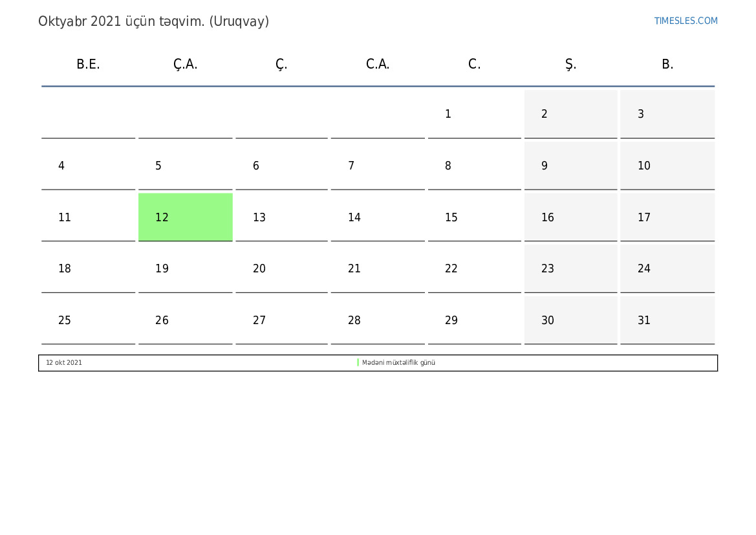756x535 pixels.
Task: Select the B.E. weekday header
Action: click(88, 64)
